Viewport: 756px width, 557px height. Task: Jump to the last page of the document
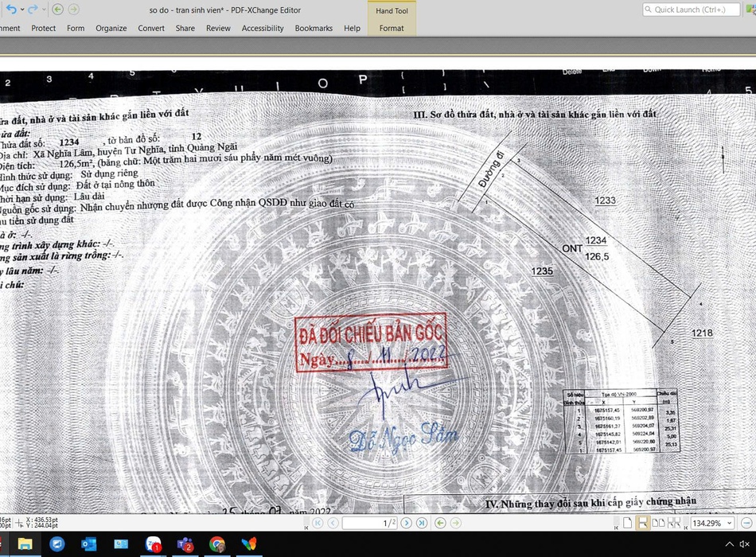[x=421, y=523]
